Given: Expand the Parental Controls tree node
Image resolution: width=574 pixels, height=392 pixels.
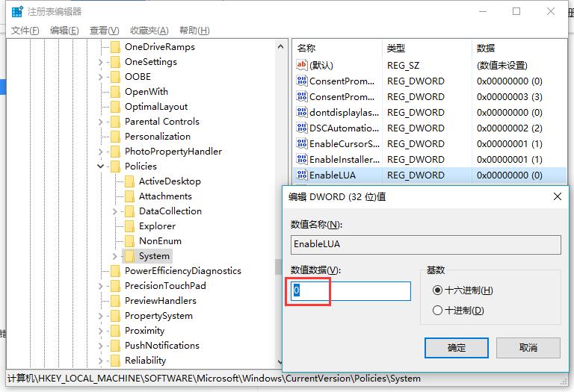Looking at the screenshot, I should point(101,122).
